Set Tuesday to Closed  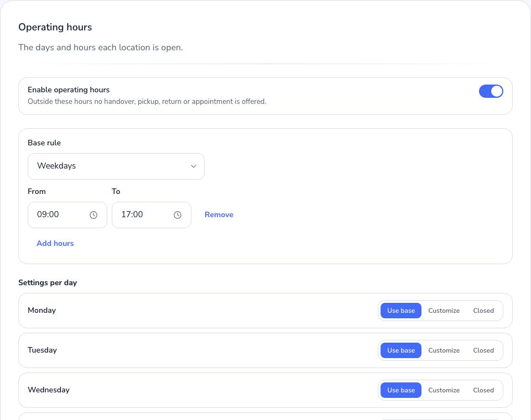[483, 350]
